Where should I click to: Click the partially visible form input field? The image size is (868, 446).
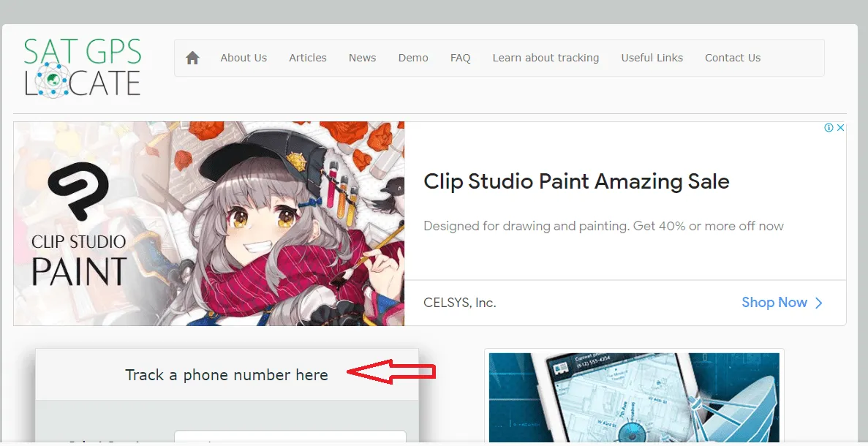coord(290,436)
